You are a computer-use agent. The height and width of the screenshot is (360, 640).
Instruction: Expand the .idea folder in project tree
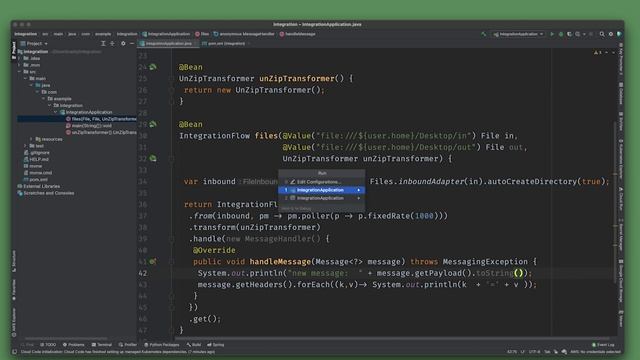(x=19, y=58)
